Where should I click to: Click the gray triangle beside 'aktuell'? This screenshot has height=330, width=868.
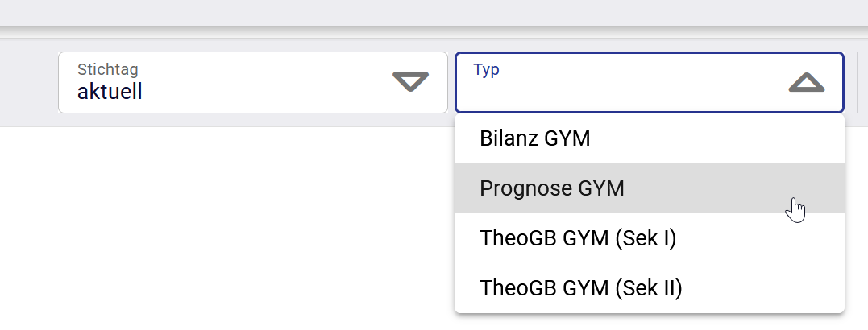(410, 82)
